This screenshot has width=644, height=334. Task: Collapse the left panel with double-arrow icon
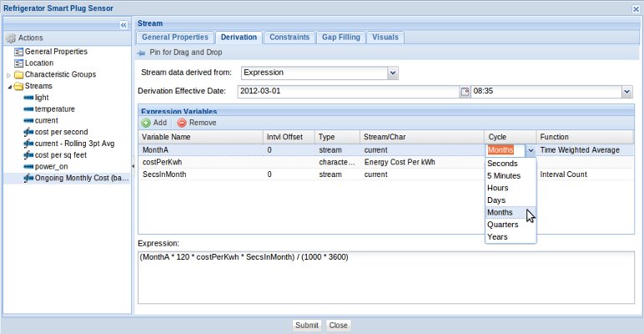pyautogui.click(x=123, y=26)
